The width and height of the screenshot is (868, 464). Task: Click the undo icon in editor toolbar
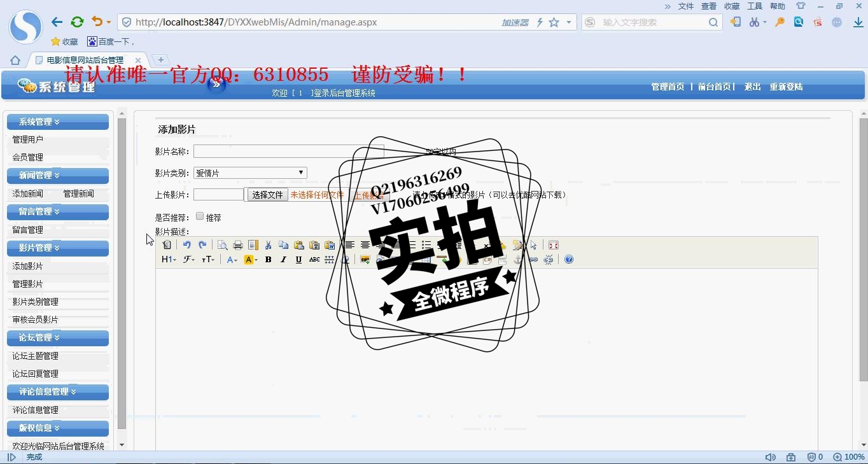tap(186, 245)
